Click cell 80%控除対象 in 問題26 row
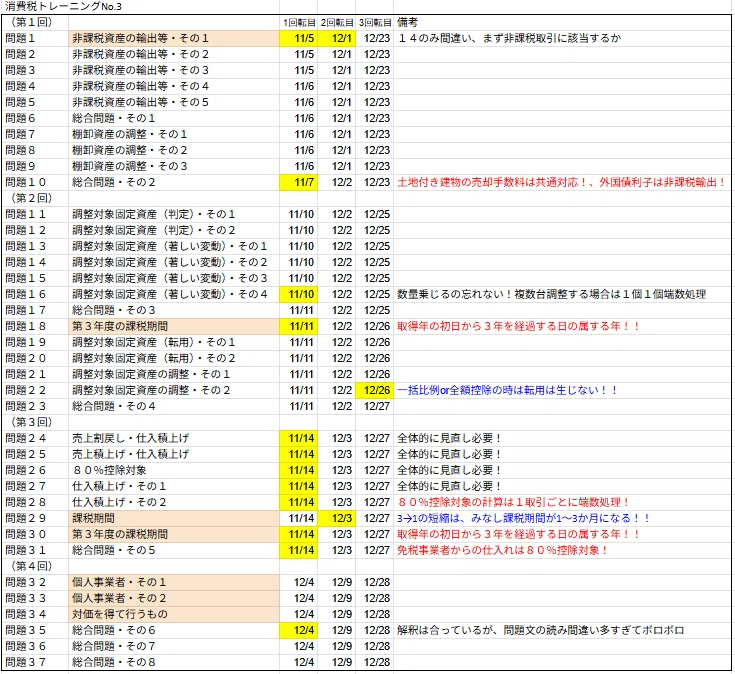Viewport: 735px width, 674px height. pos(174,470)
